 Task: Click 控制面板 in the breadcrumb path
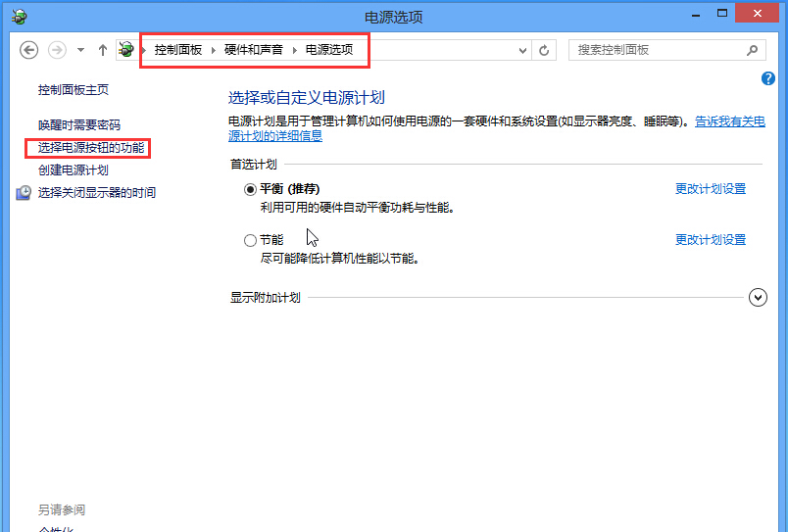177,49
